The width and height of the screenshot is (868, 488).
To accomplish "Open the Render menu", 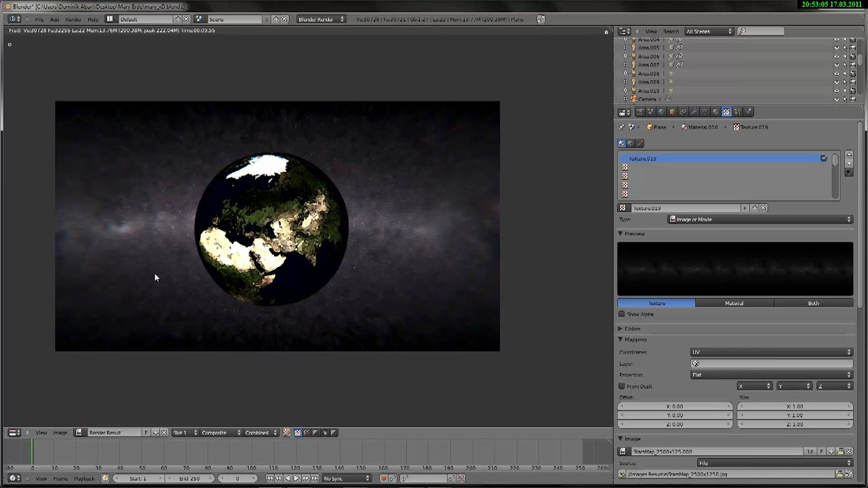I will pyautogui.click(x=73, y=19).
